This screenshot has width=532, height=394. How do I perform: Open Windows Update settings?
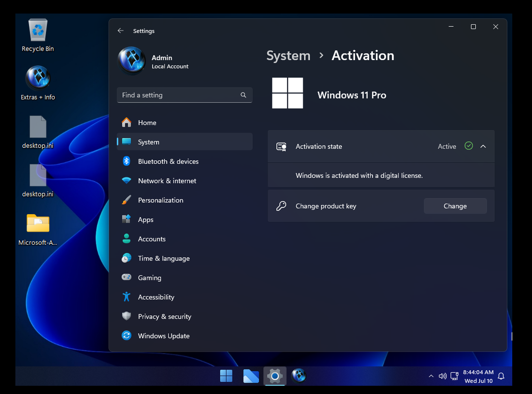184,336
